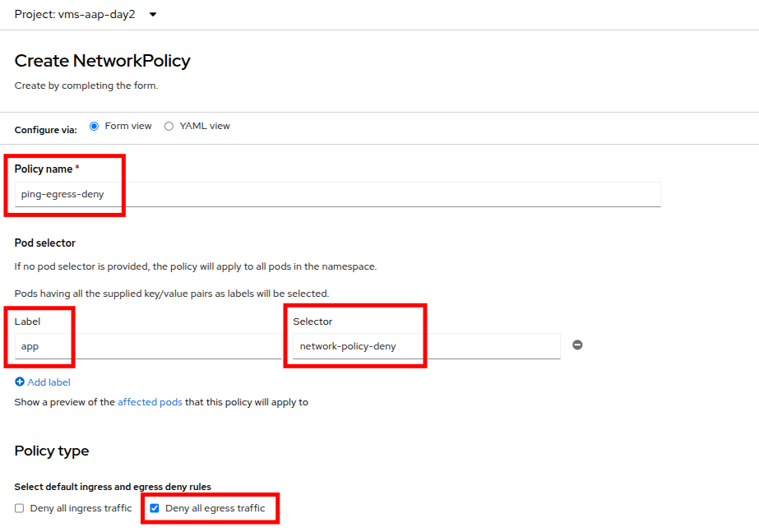Click the 'Deny all ingress traffic' label text
759x532 pixels.
81,508
